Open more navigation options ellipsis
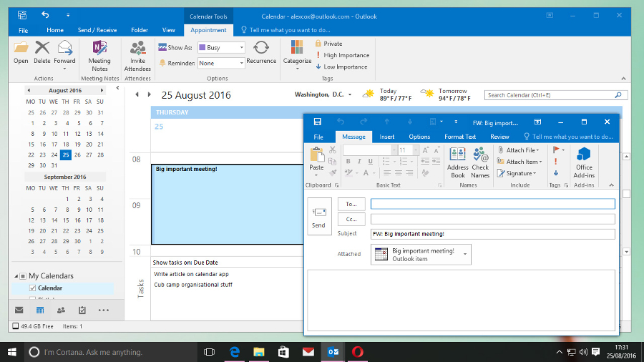The image size is (644, 362). (x=104, y=310)
